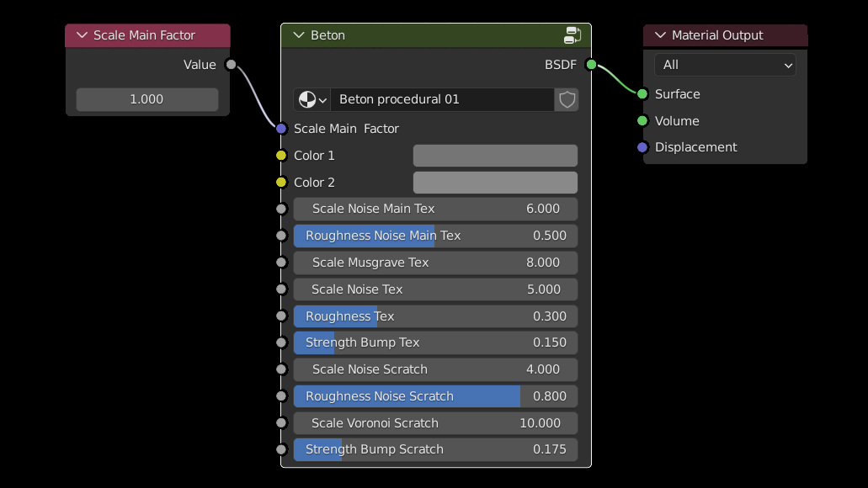Collapse the Material Output node
The width and height of the screenshot is (868, 488).
tap(660, 35)
